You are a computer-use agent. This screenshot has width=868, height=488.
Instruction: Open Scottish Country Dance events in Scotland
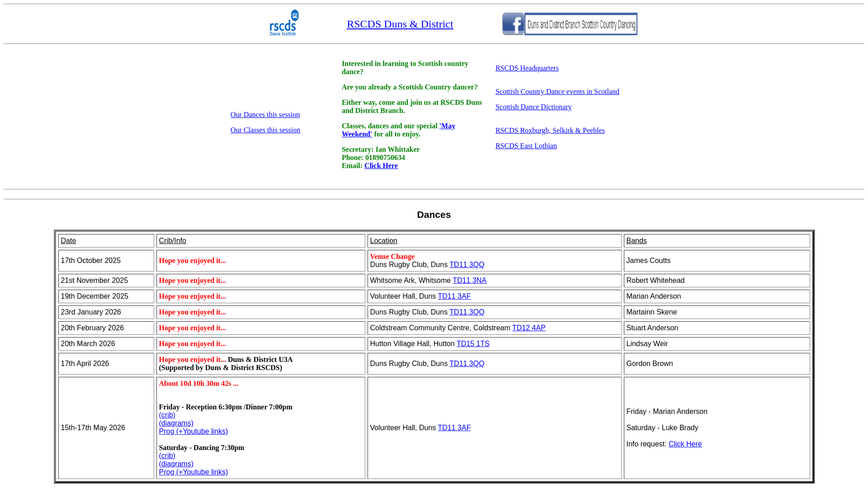(557, 92)
